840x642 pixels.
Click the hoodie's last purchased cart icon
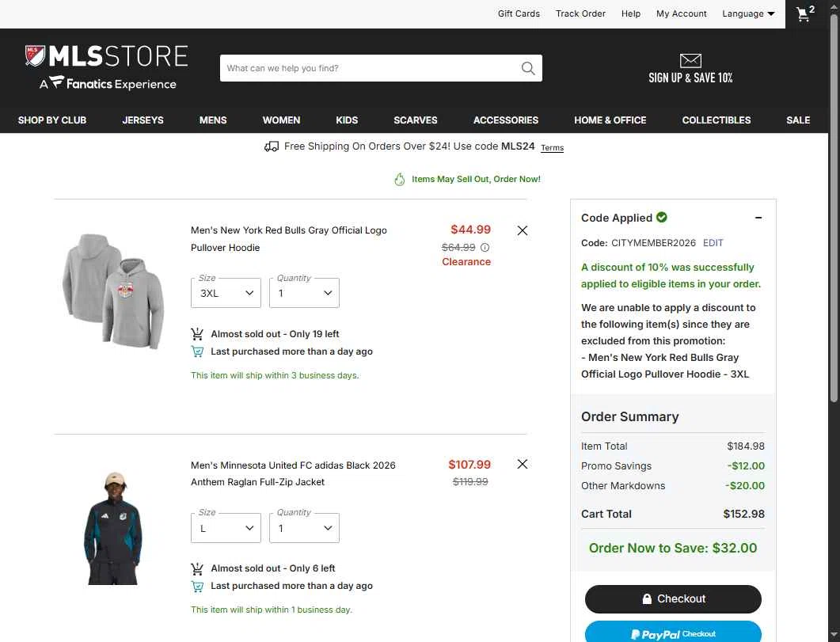[x=197, y=351]
